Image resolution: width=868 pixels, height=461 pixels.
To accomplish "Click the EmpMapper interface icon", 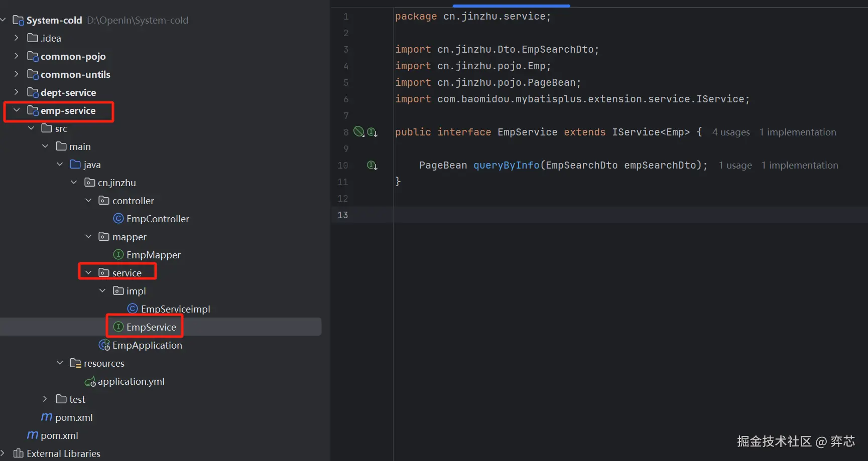I will [x=118, y=255].
